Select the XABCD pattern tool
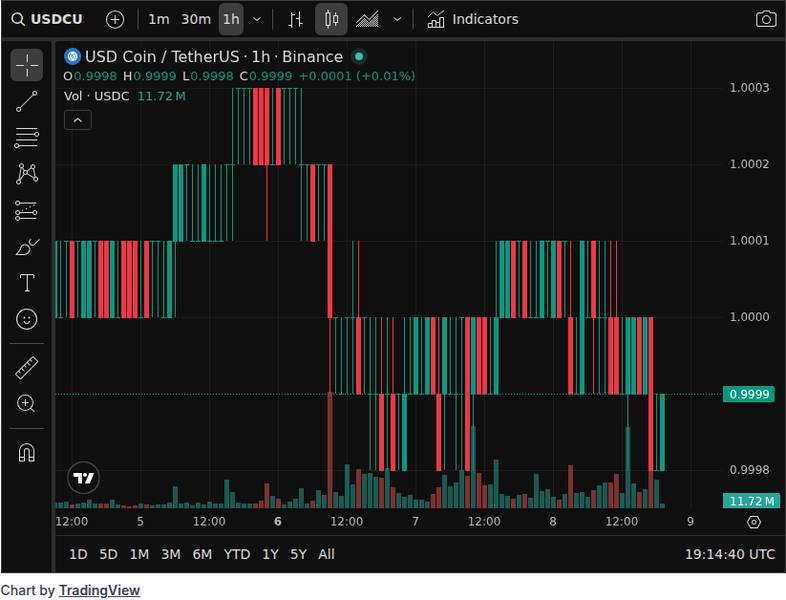This screenshot has width=786, height=600. 27,174
